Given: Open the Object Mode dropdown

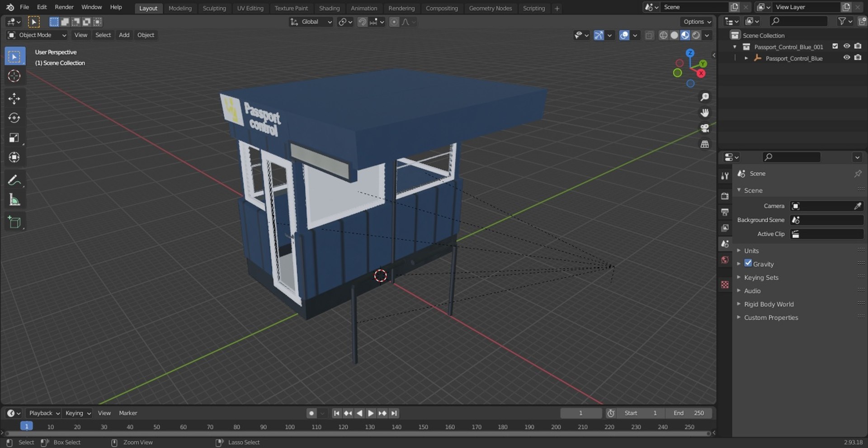Looking at the screenshot, I should (37, 35).
